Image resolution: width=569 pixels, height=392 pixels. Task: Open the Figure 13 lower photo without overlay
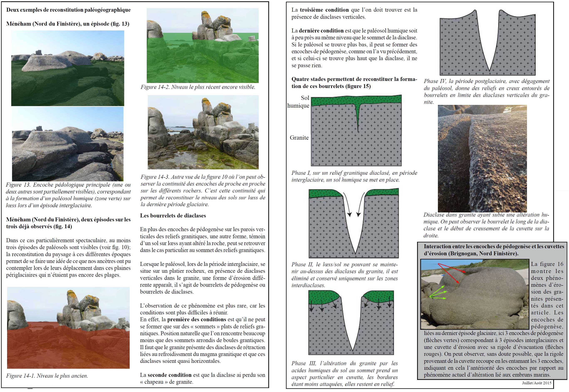(68, 144)
